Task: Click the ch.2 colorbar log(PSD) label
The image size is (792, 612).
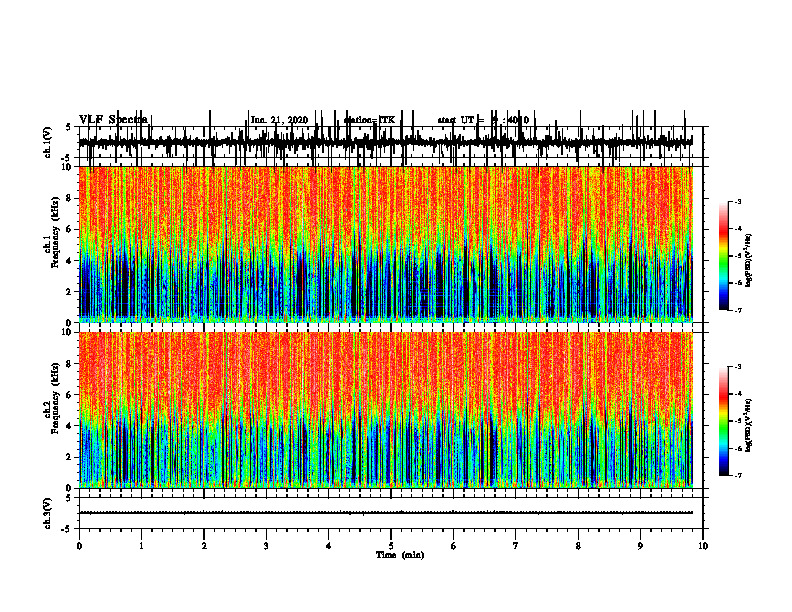Action: 749,425
